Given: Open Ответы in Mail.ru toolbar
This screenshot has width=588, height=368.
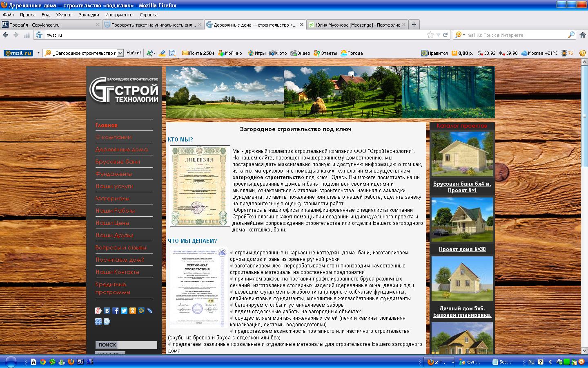Looking at the screenshot, I should pyautogui.click(x=325, y=53).
